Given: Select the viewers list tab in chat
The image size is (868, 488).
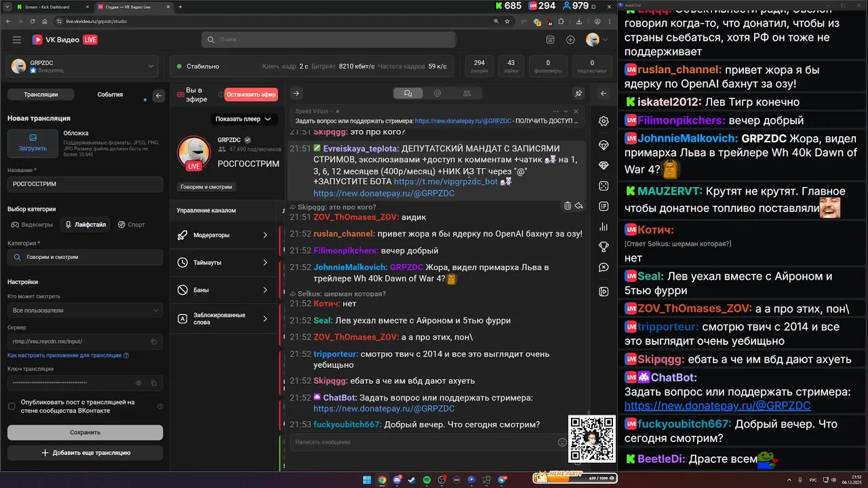Looking at the screenshot, I should click(467, 94).
